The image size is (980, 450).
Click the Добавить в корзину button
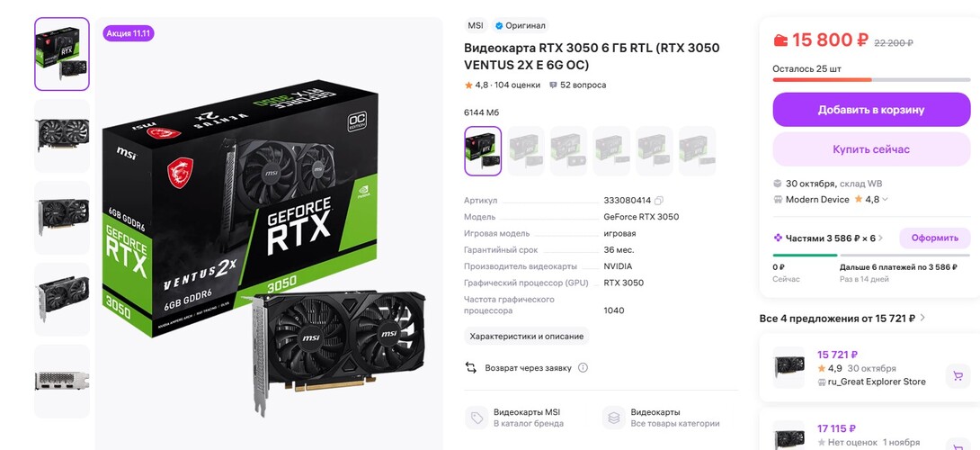[x=871, y=110]
